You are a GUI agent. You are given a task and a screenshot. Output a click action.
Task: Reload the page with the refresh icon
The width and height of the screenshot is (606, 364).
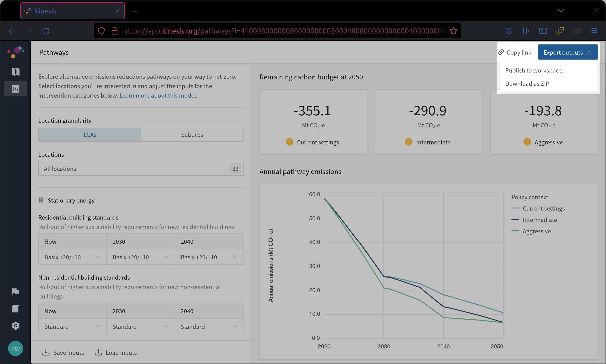[46, 31]
